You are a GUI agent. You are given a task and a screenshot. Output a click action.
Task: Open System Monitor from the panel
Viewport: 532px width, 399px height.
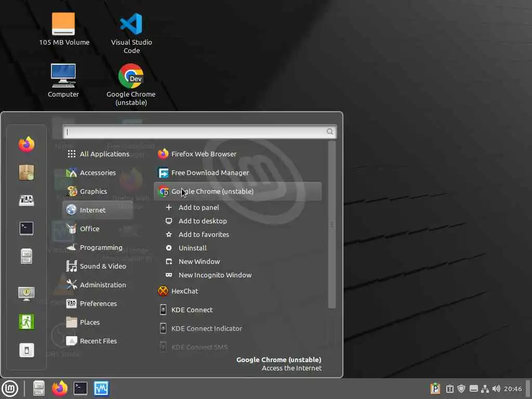click(101, 389)
